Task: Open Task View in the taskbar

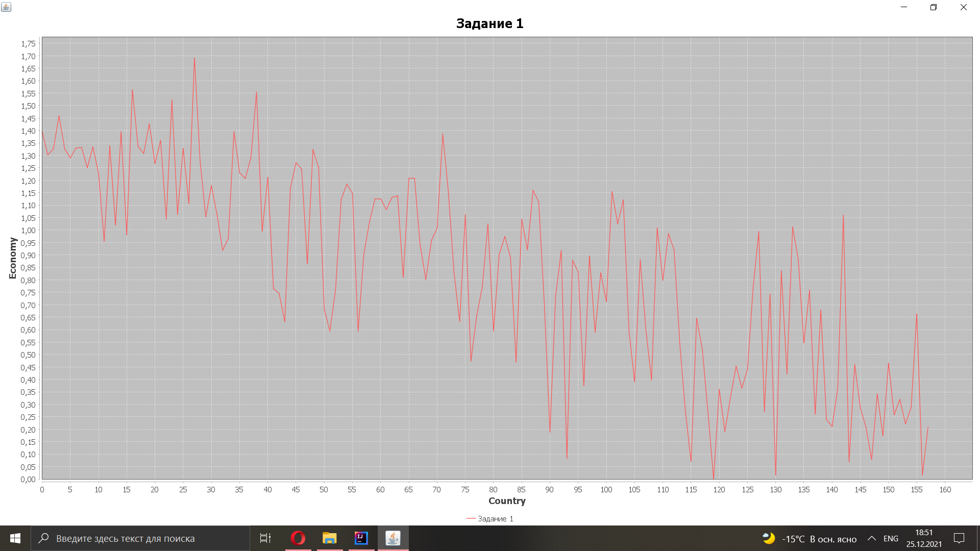Action: pyautogui.click(x=265, y=538)
